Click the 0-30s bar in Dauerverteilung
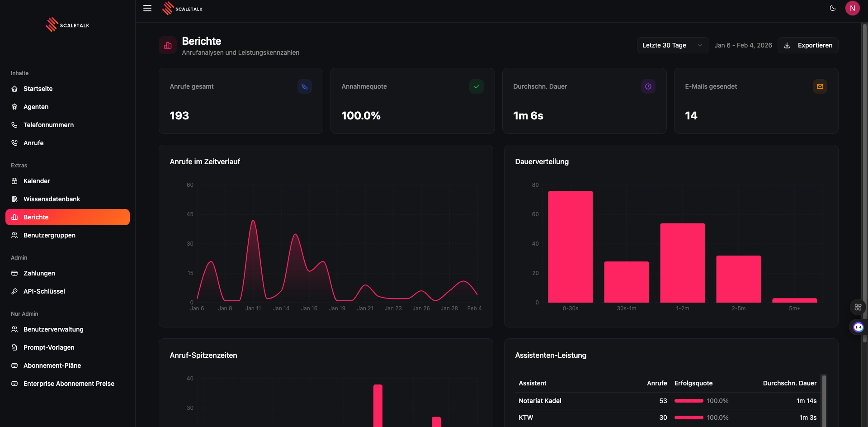Image resolution: width=868 pixels, height=427 pixels. pos(571,247)
